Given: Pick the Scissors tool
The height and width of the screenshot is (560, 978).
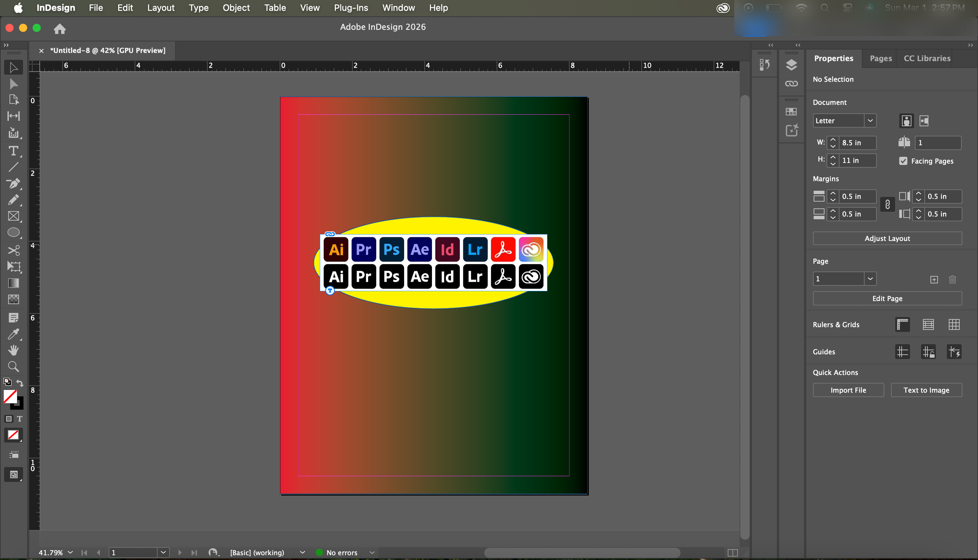Looking at the screenshot, I should tap(14, 251).
